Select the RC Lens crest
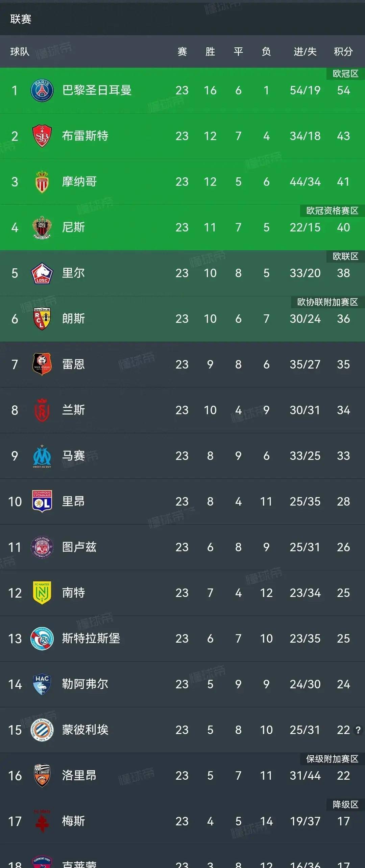 click(42, 319)
